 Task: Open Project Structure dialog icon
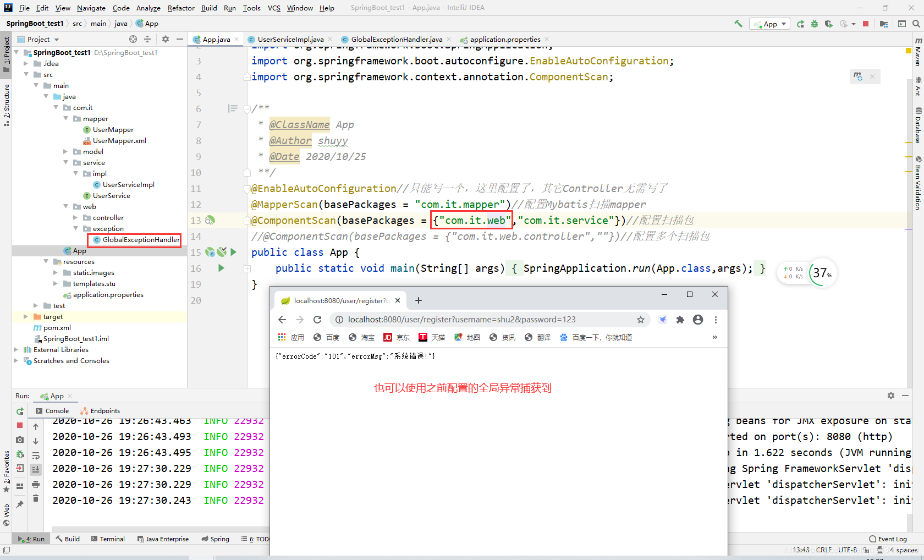coord(883,24)
